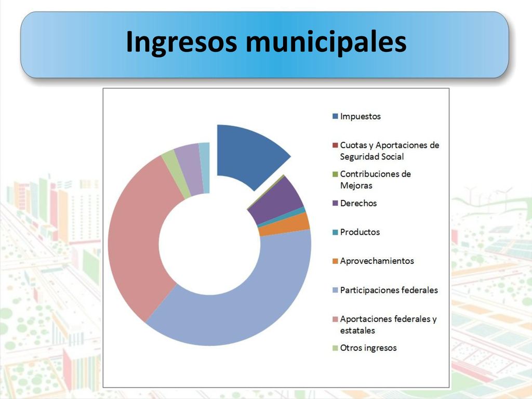
Task: Select the orange Aprovechamientos chart slice
Action: 285,224
